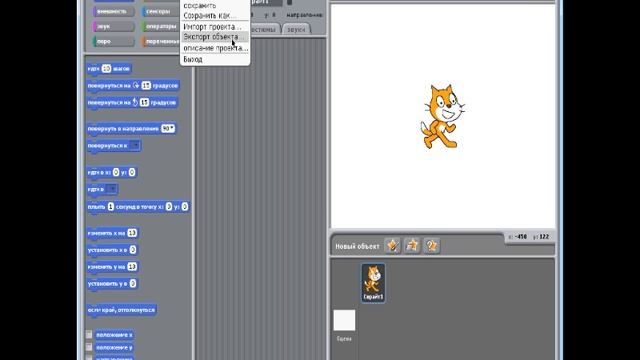Select the white Сцена stage thumbnail
Image resolution: width=640 pixels, height=360 pixels.
pos(344,320)
